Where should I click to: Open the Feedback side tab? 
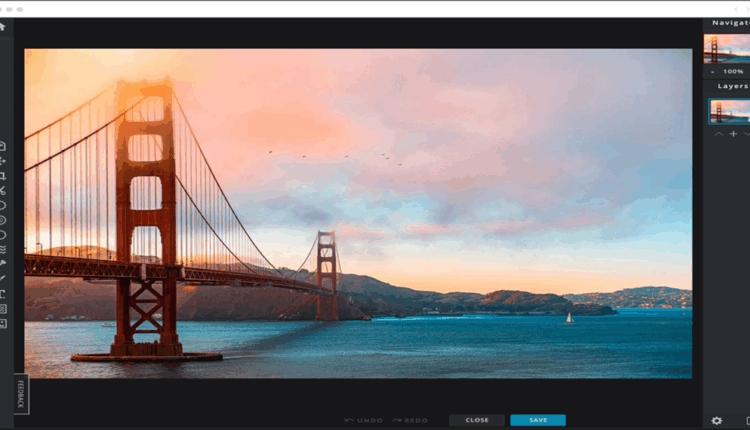pos(20,393)
